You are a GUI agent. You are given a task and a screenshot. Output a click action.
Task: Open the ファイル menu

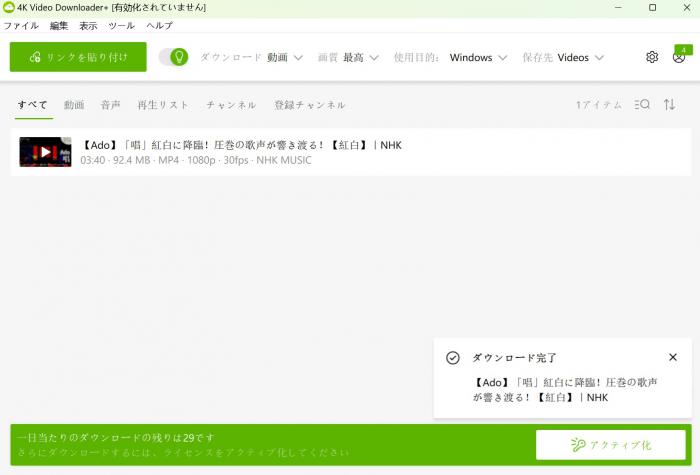coord(21,25)
